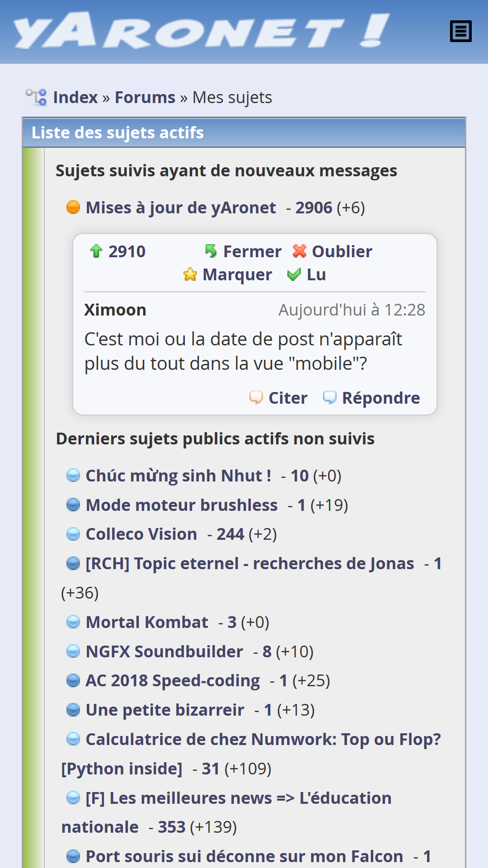Open Mortal Kombat topic
The width and height of the screenshot is (488, 868).
(x=147, y=623)
